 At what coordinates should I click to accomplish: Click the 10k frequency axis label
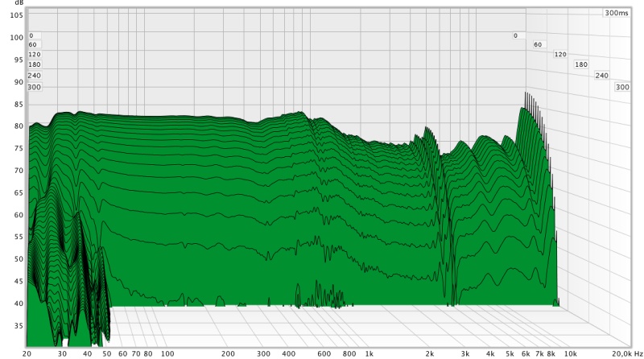point(570,353)
